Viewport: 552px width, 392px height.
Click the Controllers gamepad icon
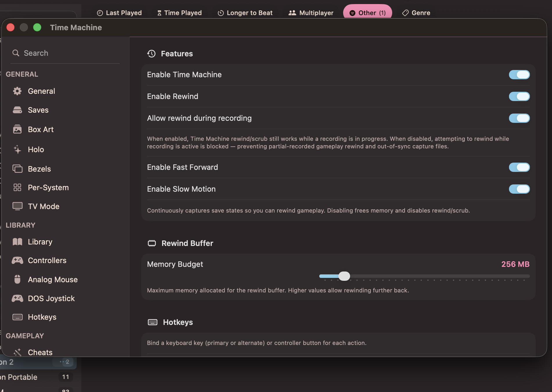pyautogui.click(x=17, y=260)
